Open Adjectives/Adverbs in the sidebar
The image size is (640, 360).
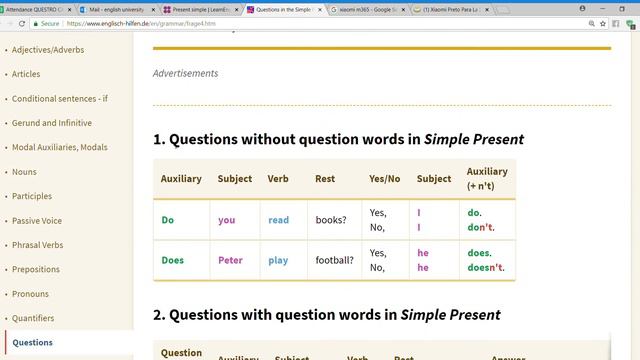pyautogui.click(x=48, y=50)
